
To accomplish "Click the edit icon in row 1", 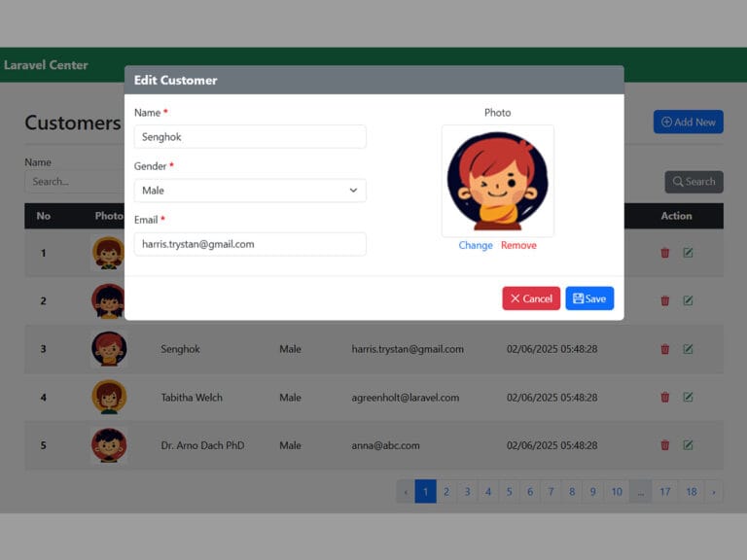I will tap(688, 253).
